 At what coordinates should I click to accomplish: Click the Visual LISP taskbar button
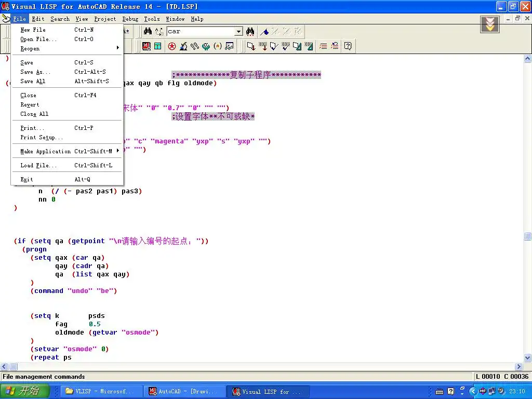[268, 391]
